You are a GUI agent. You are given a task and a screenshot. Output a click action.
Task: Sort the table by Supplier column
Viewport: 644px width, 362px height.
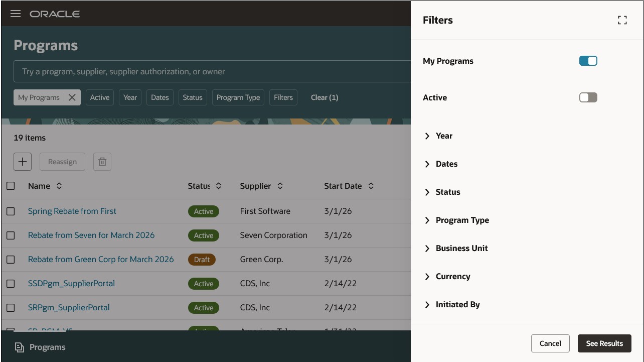coord(280,186)
